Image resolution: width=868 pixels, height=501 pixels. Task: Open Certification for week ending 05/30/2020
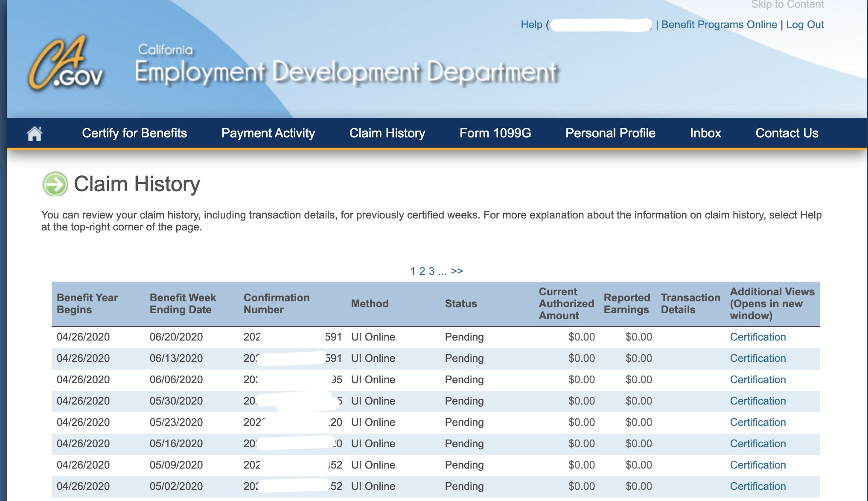point(758,401)
